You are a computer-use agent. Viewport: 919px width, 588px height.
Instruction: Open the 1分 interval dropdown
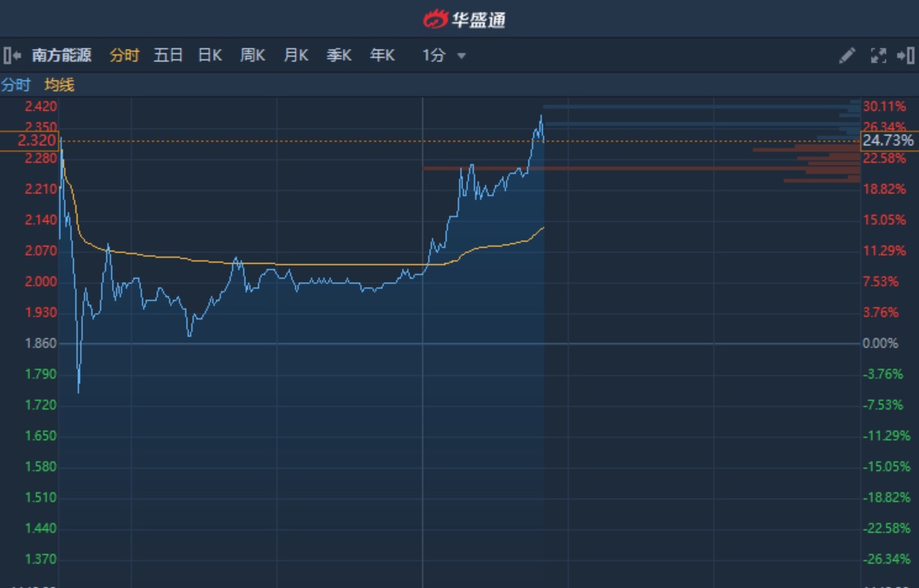(434, 55)
